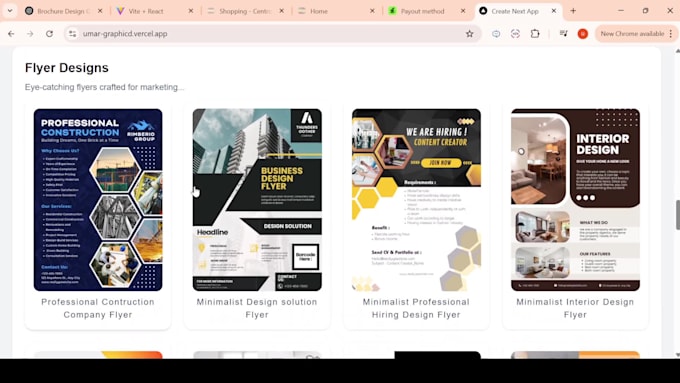Open the tab search dropdown arrow
This screenshot has width=680, height=383.
(x=10, y=11)
